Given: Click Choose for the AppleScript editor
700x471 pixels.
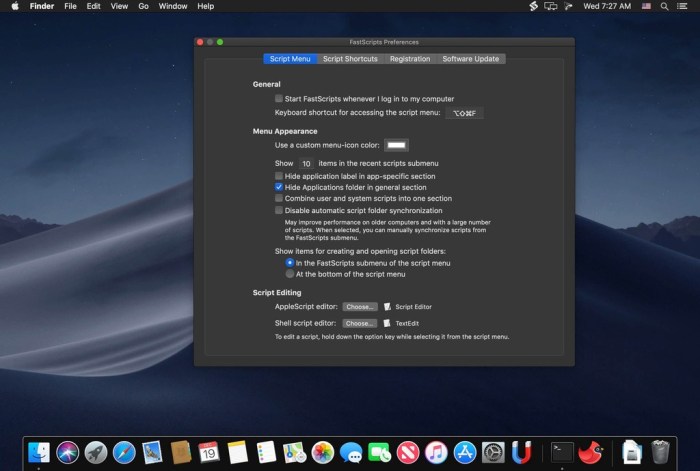Looking at the screenshot, I should pos(360,307).
